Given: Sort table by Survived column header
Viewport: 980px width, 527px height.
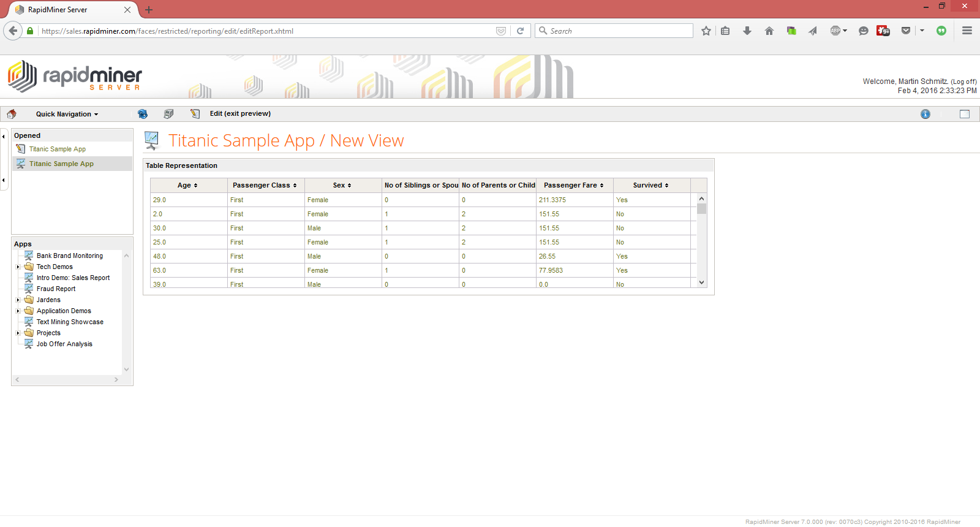Looking at the screenshot, I should [650, 185].
